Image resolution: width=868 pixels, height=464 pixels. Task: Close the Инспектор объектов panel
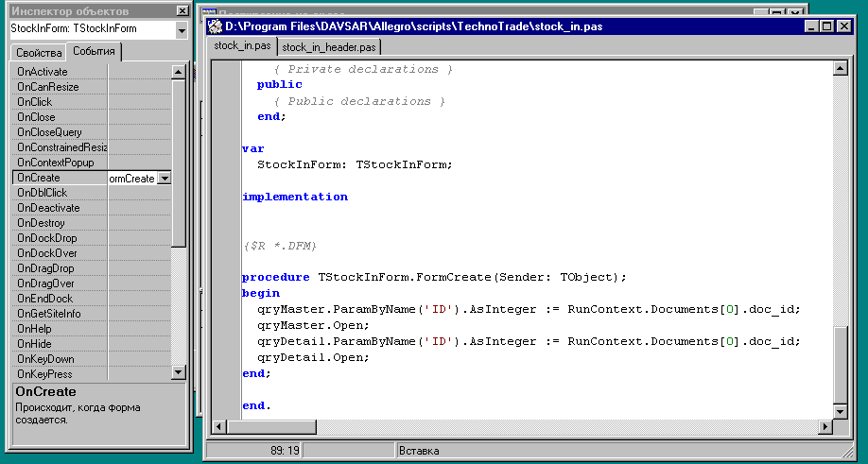[182, 11]
